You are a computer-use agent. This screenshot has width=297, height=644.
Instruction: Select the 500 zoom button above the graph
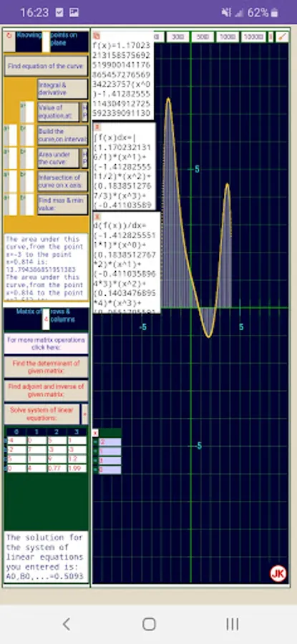tap(203, 37)
